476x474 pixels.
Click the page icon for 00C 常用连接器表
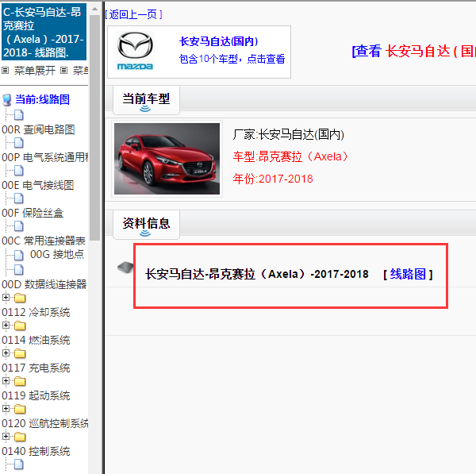point(19,226)
